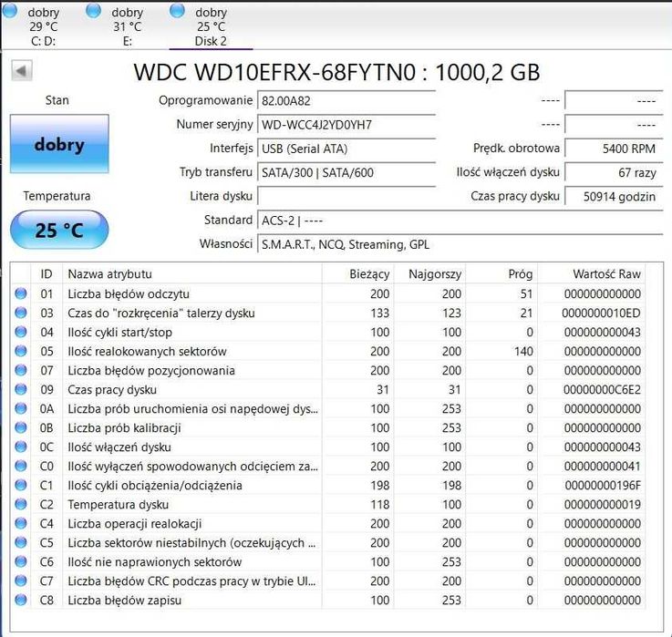Screen dimensions: 672x637
Task: Click the status orb above Disk 2
Action: (x=177, y=11)
